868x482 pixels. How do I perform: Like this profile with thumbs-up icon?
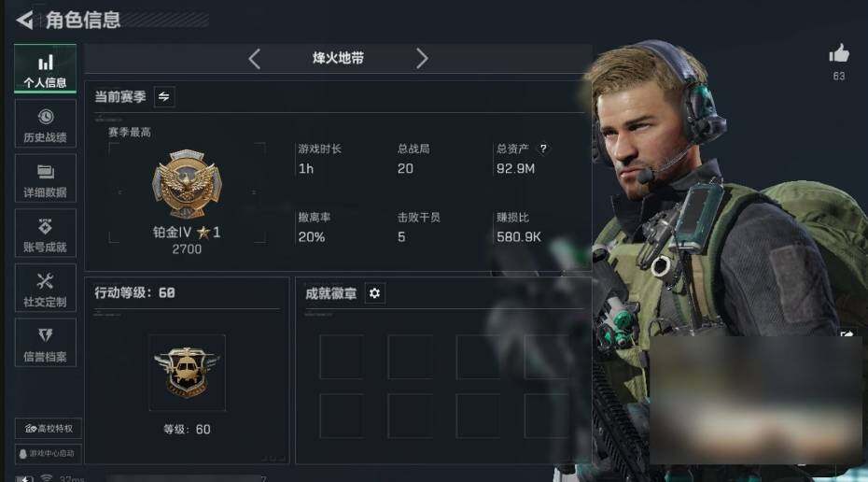click(x=839, y=54)
